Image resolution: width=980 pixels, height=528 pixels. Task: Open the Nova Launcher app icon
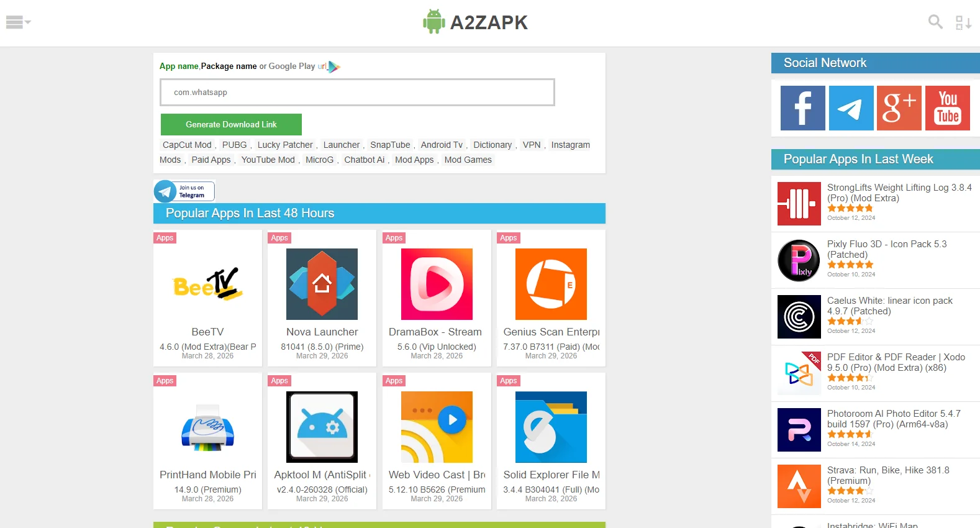click(x=322, y=284)
